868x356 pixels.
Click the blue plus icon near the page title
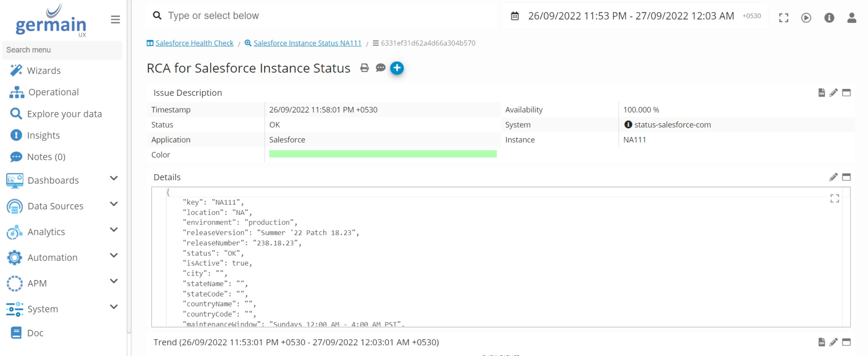tap(397, 68)
